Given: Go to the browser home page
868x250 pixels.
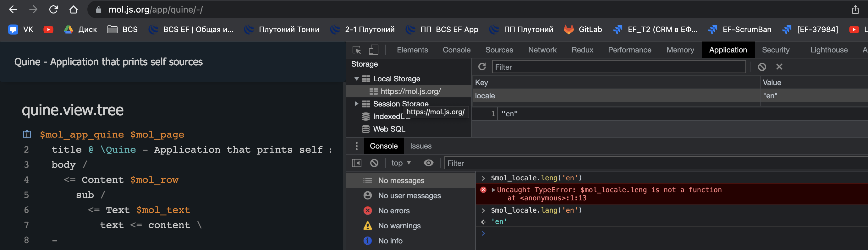Looking at the screenshot, I should coord(74,9).
